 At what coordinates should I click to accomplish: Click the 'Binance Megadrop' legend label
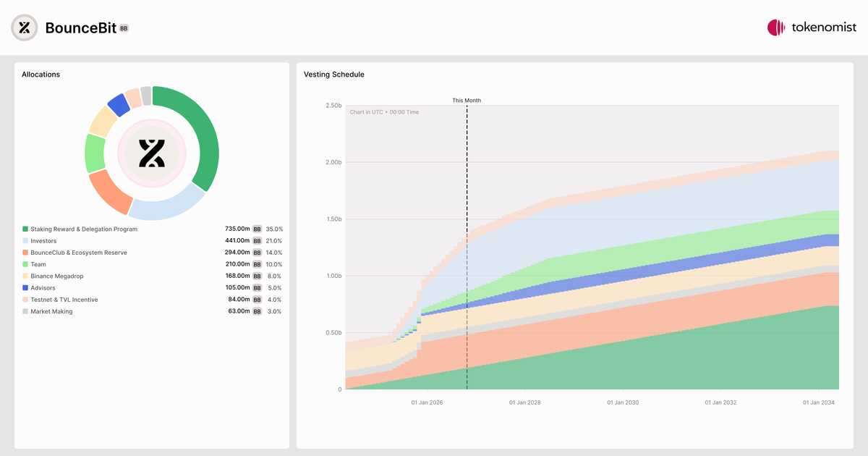coord(57,276)
